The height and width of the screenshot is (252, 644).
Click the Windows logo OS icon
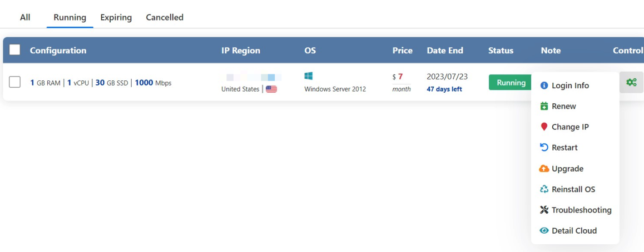[309, 76]
